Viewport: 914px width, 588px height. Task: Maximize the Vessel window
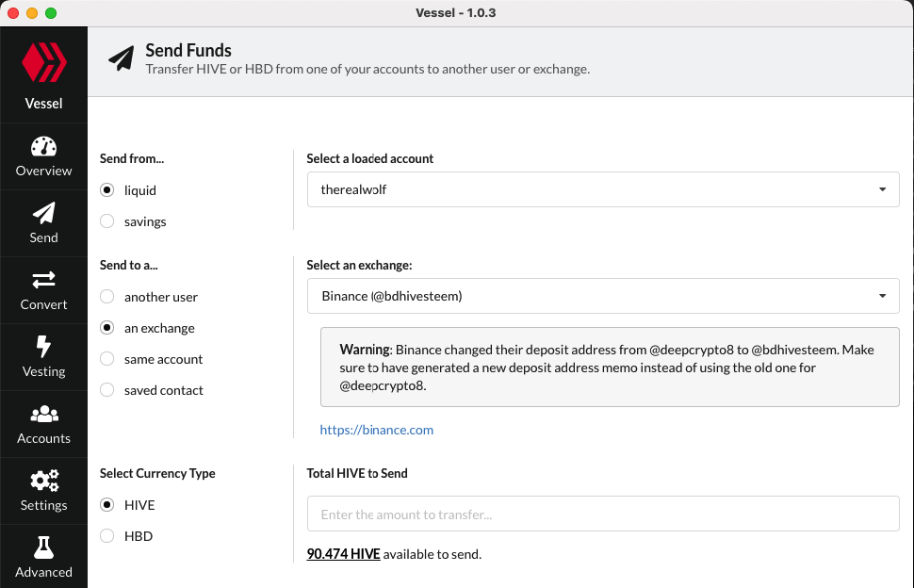[51, 13]
